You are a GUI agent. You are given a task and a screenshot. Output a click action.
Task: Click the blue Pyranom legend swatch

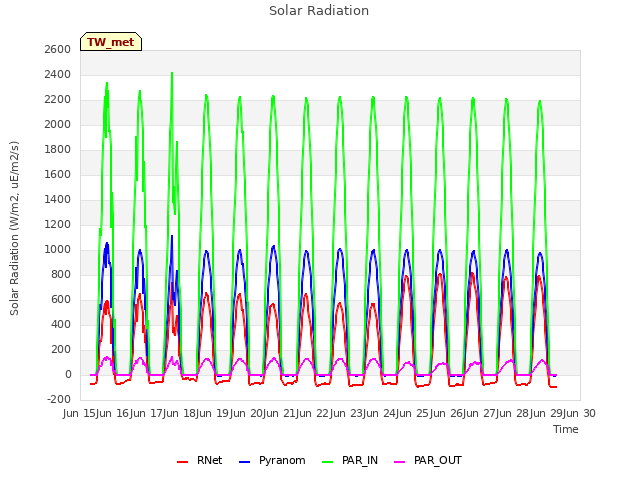tap(244, 462)
